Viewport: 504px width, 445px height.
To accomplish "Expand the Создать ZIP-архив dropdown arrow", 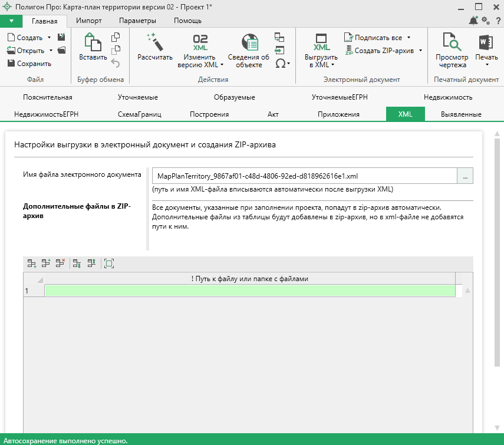I will point(420,51).
